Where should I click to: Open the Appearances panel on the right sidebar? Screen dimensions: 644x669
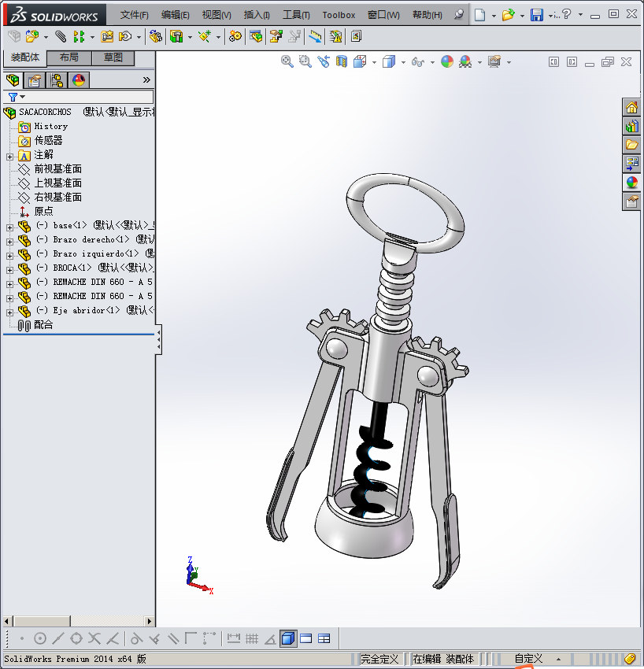click(x=632, y=181)
